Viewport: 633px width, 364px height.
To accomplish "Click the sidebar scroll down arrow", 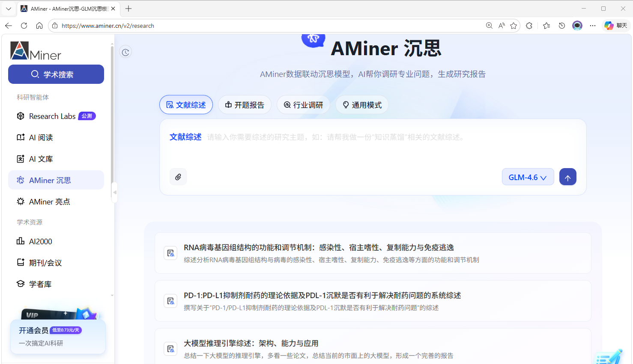I will point(112,295).
